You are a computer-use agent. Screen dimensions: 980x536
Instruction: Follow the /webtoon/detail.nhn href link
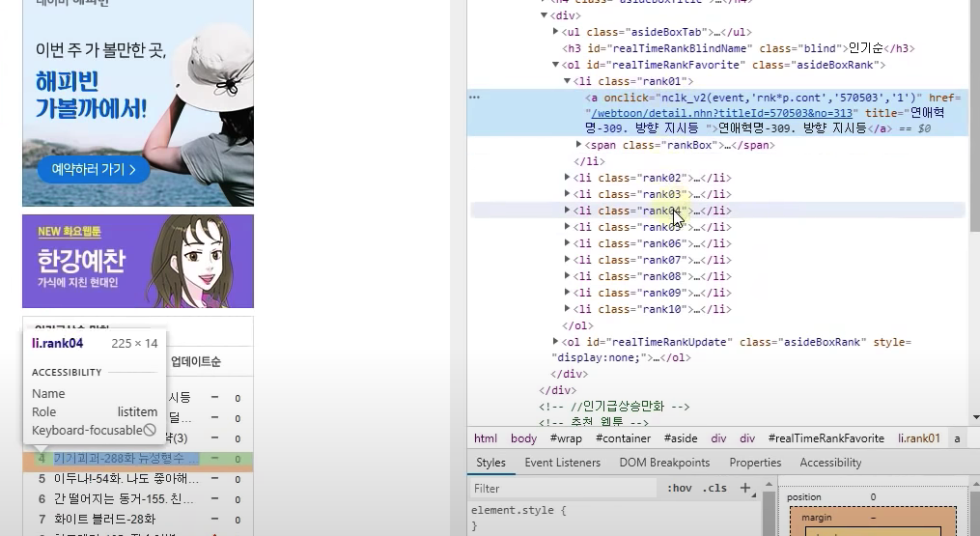point(721,113)
